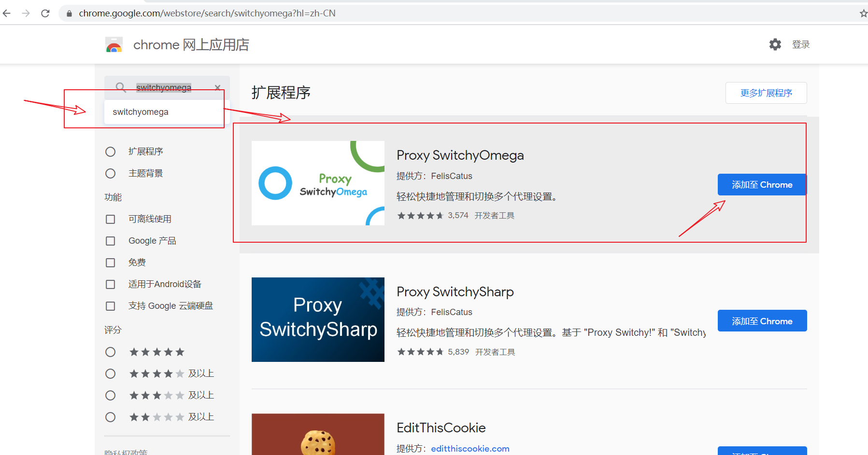The height and width of the screenshot is (455, 868).
Task: Click the 更多扩展程序 button
Action: (x=766, y=93)
